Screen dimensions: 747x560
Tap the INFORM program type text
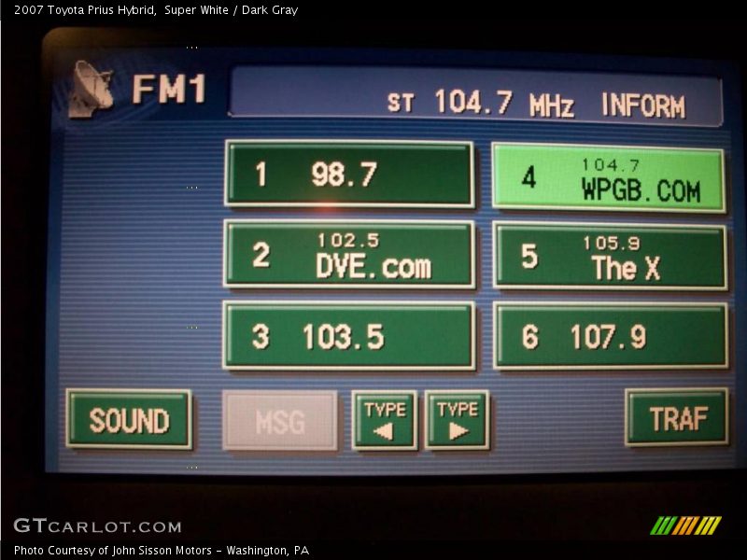(x=643, y=105)
